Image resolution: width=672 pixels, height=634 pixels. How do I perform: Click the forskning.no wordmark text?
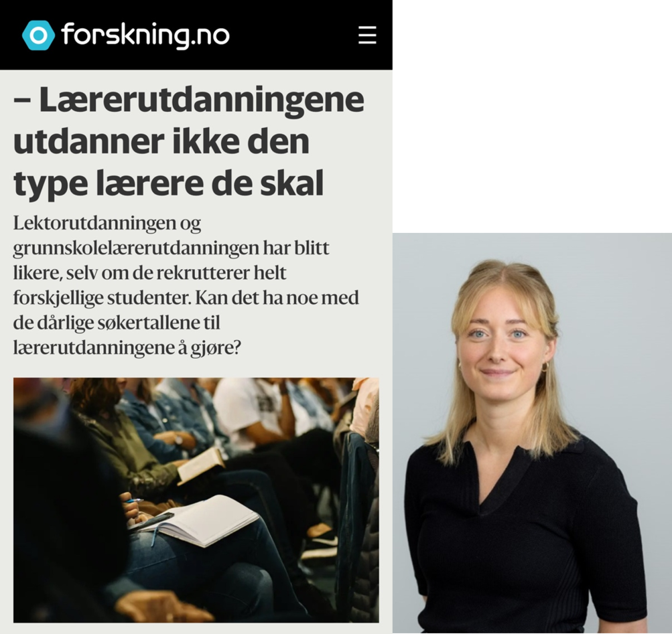(x=145, y=35)
